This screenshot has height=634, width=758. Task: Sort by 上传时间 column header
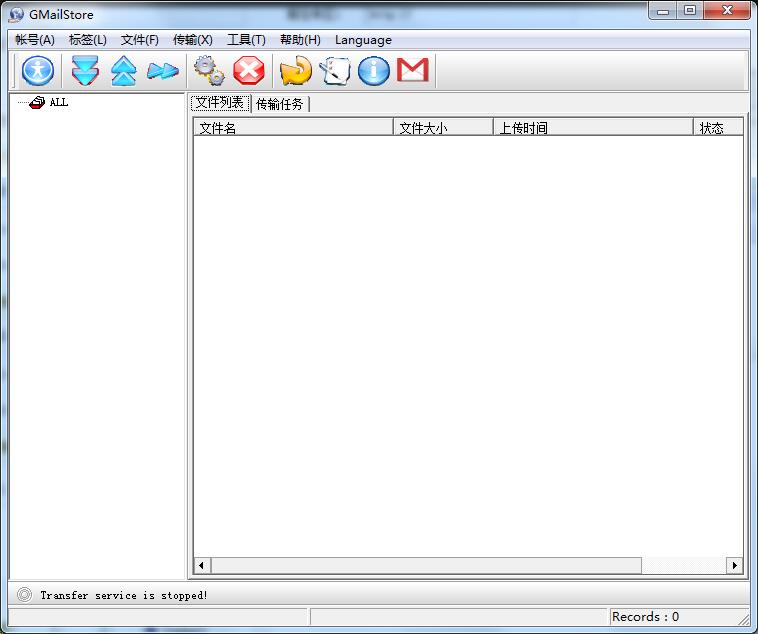tap(592, 128)
